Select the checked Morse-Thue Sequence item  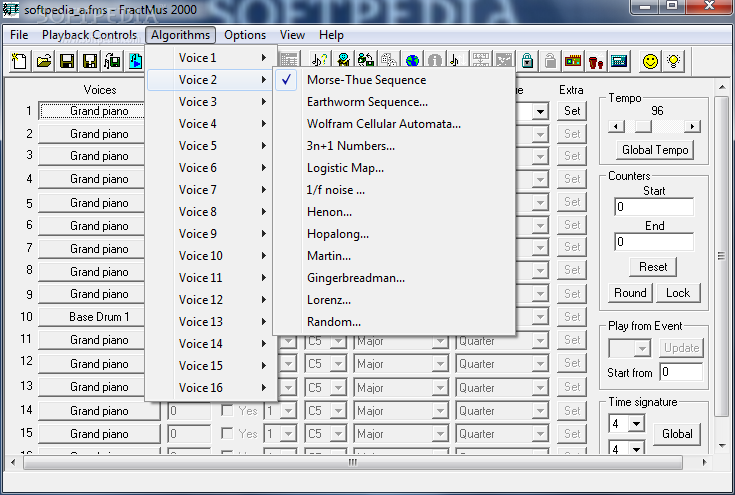367,80
